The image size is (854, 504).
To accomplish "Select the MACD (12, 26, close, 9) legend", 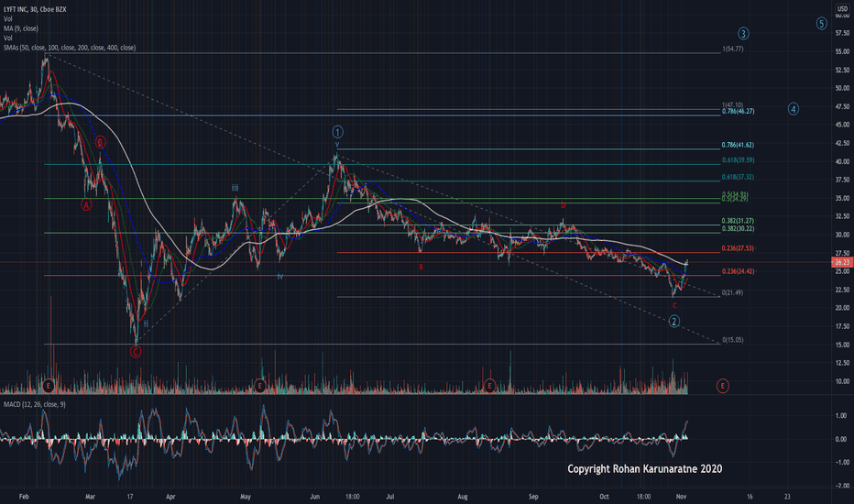I will click(35, 404).
